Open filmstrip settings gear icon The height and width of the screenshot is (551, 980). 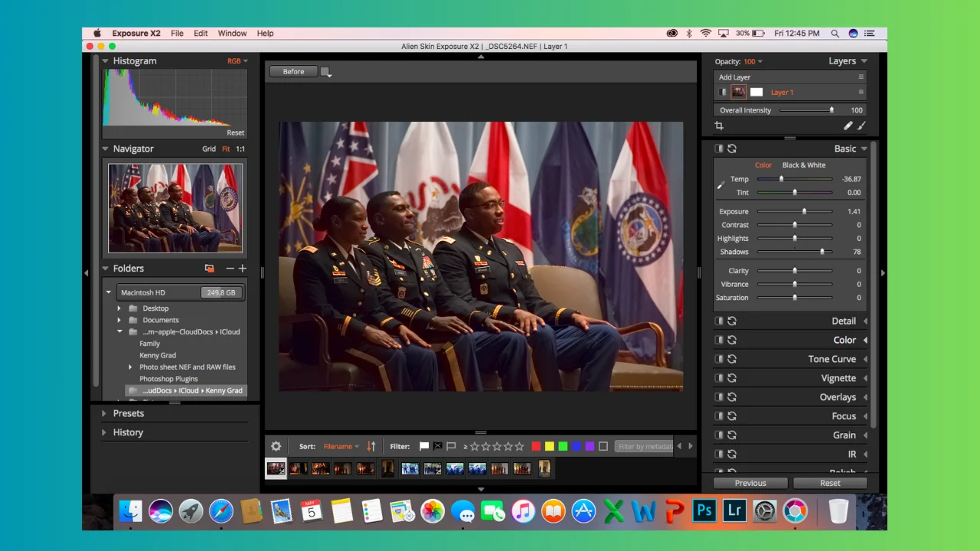[x=276, y=446]
